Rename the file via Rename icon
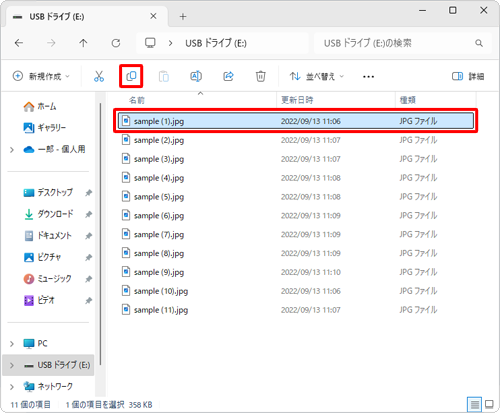Image resolution: width=500 pixels, height=413 pixels. click(x=196, y=76)
